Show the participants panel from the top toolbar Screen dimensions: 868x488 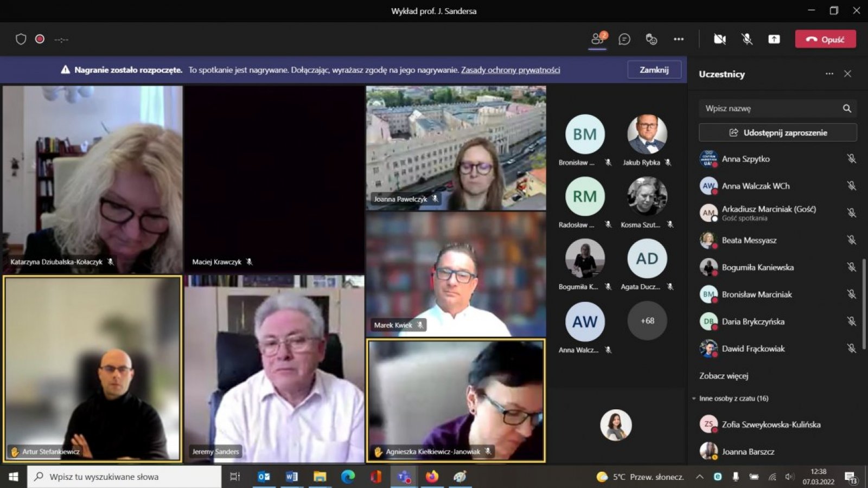pos(596,39)
